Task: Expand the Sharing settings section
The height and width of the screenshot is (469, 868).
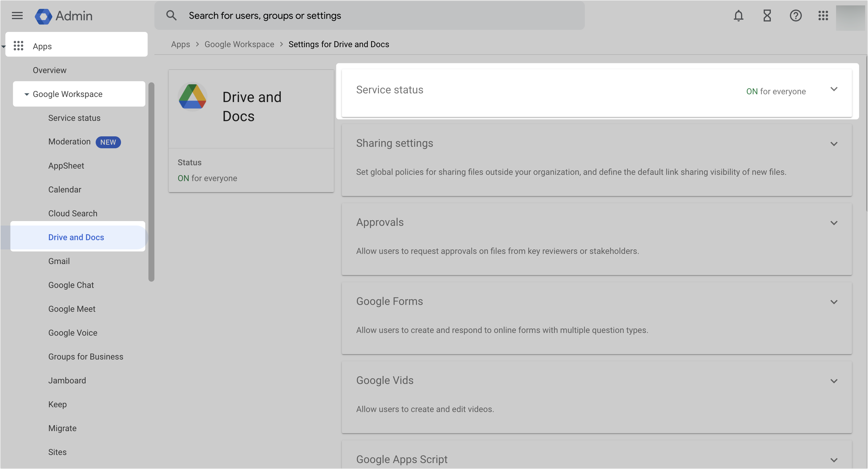Action: pyautogui.click(x=834, y=144)
